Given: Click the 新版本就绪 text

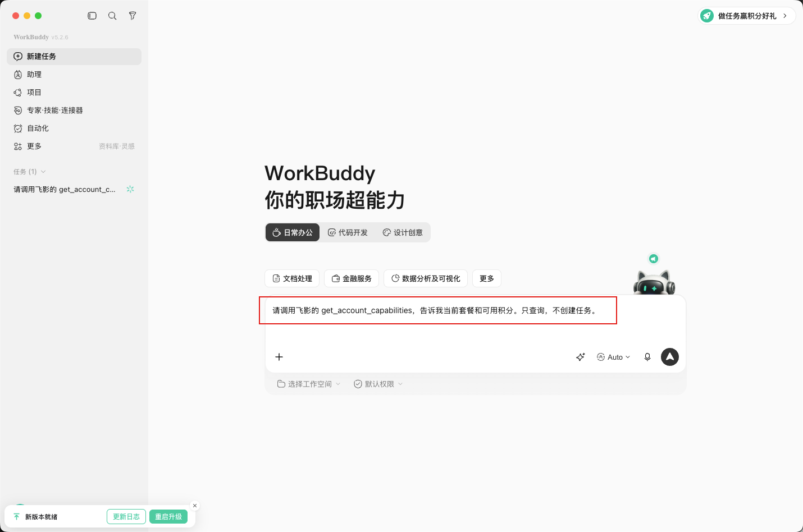Looking at the screenshot, I should pos(42,517).
